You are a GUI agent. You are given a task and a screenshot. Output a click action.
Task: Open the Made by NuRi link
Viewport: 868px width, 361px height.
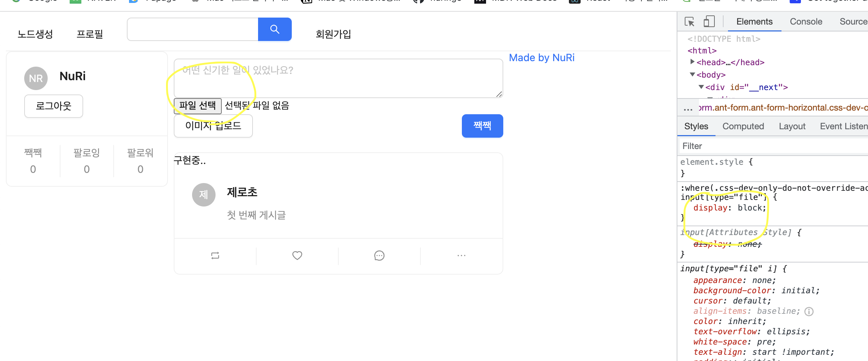542,57
